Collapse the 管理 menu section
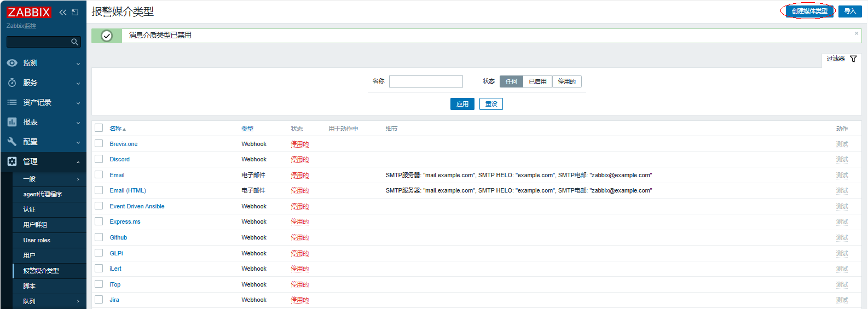Viewport: 868px width, 309px height. 78,162
